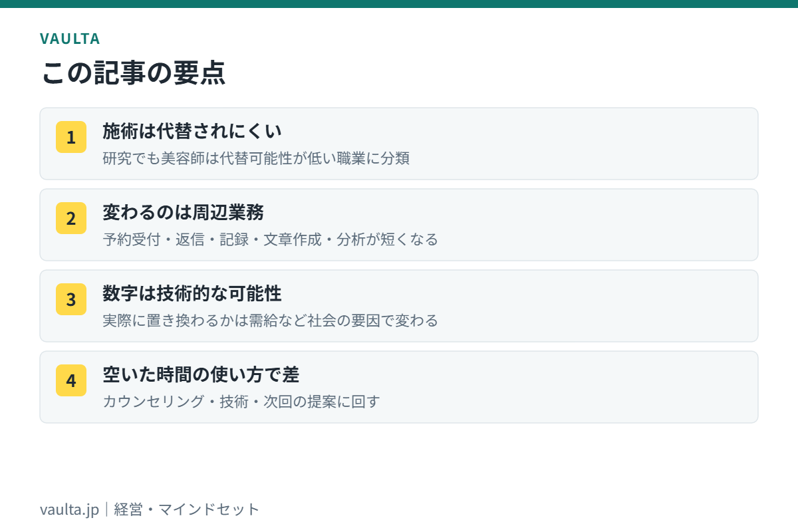The height and width of the screenshot is (532, 798).
Task: Select the title 数字は技術的な可能性
Action: [192, 293]
